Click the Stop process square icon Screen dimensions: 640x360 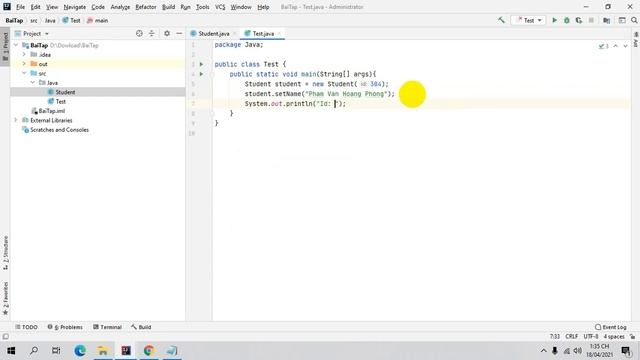pos(591,20)
